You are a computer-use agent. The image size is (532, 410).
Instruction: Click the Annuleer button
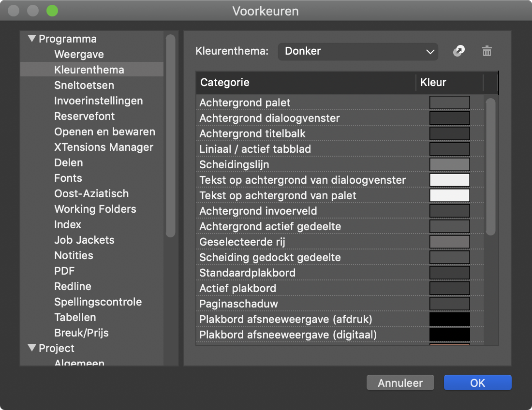point(400,383)
